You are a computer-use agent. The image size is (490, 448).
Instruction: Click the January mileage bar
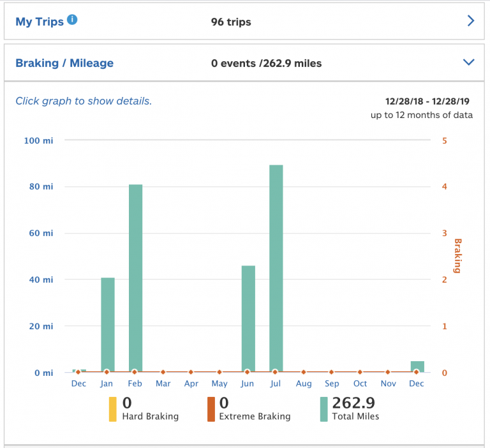pyautogui.click(x=107, y=325)
